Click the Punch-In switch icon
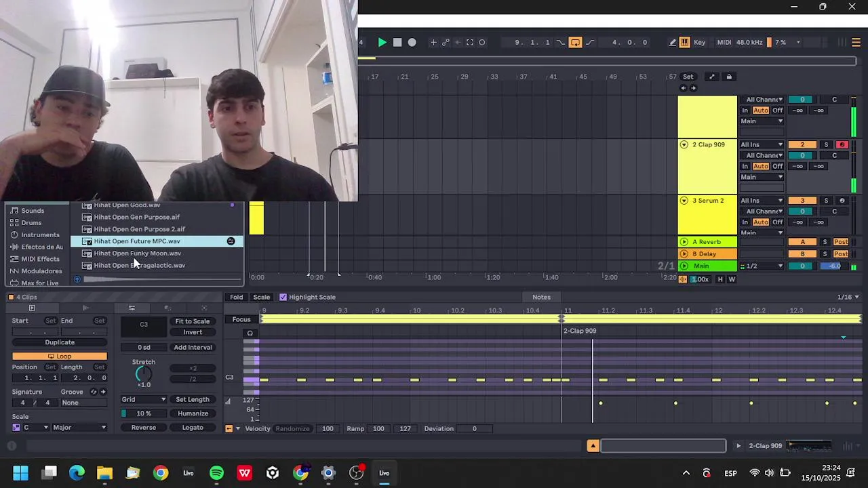Screen dimensions: 868x488 click(561, 42)
